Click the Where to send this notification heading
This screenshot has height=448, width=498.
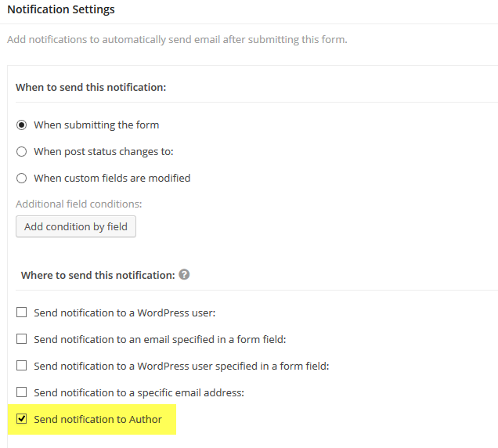98,275
